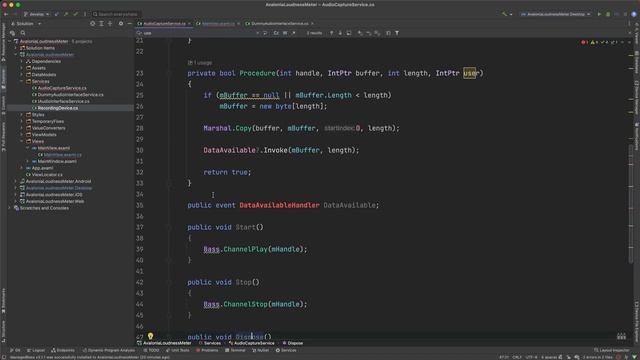Open the Problems tool window

pos(207,350)
